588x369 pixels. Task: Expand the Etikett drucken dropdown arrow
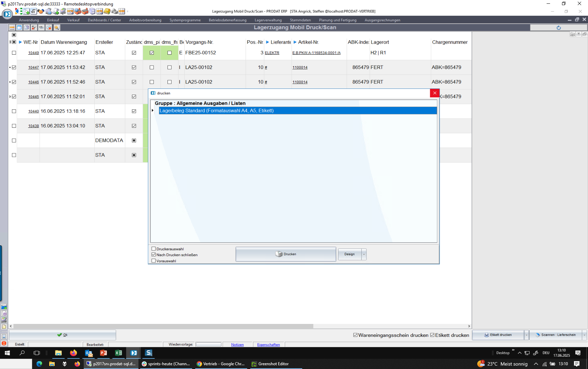click(526, 335)
